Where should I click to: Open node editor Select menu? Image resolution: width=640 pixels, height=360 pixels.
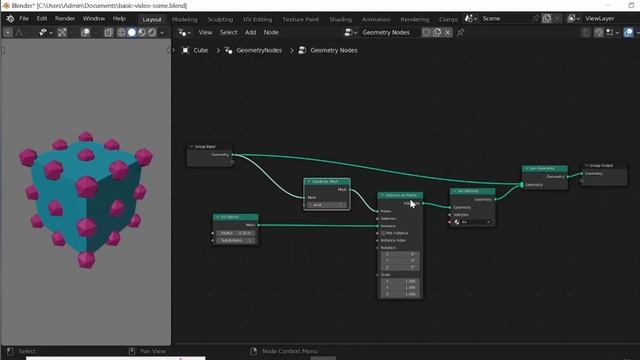pyautogui.click(x=229, y=32)
